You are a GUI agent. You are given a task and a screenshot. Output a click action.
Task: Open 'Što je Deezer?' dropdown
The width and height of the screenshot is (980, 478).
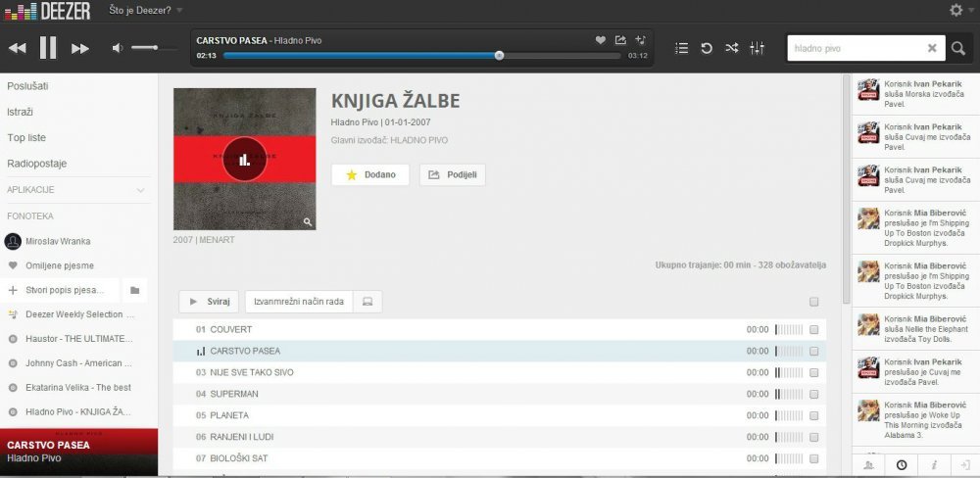(x=146, y=10)
